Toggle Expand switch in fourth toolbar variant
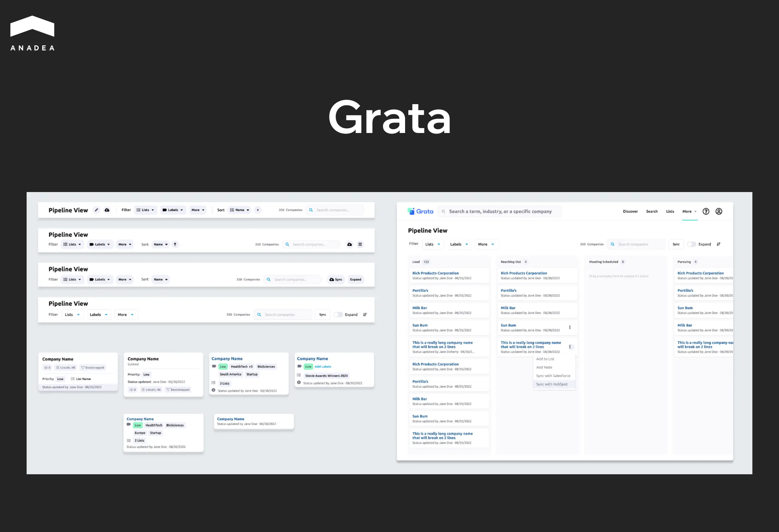 pos(338,315)
